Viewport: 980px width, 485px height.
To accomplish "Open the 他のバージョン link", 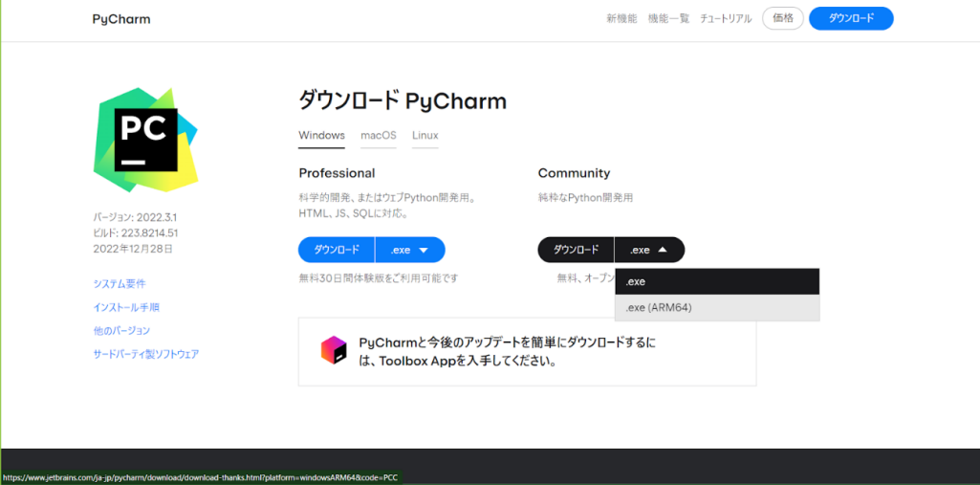I will pos(121,331).
